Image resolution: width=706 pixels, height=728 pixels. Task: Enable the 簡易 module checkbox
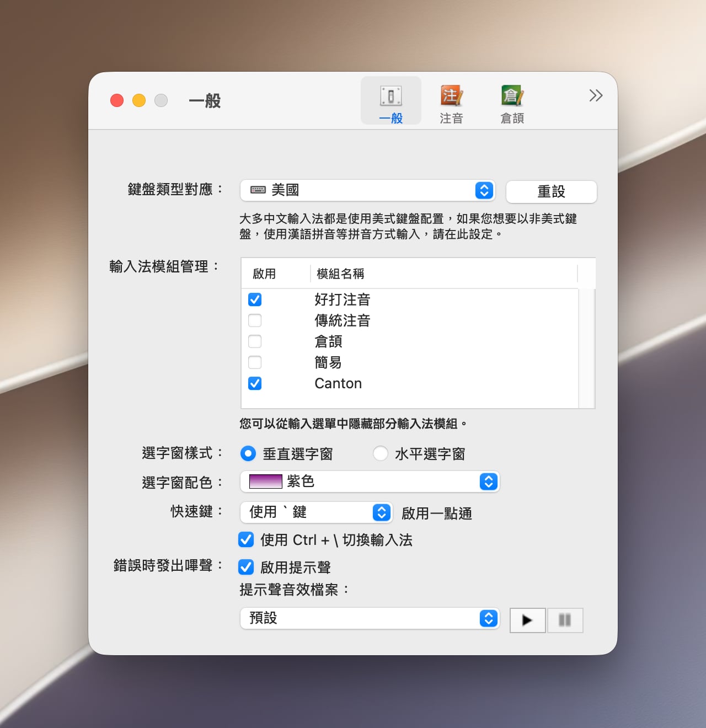(x=255, y=362)
